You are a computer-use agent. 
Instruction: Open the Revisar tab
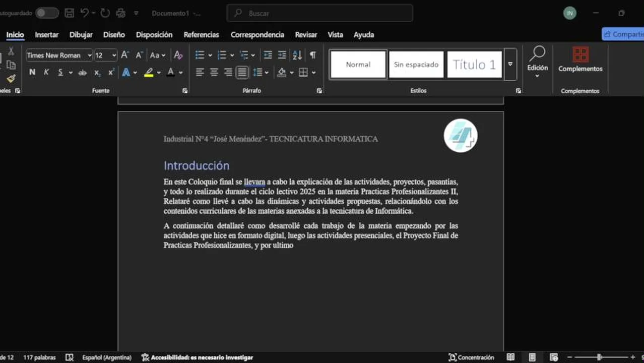tap(306, 35)
